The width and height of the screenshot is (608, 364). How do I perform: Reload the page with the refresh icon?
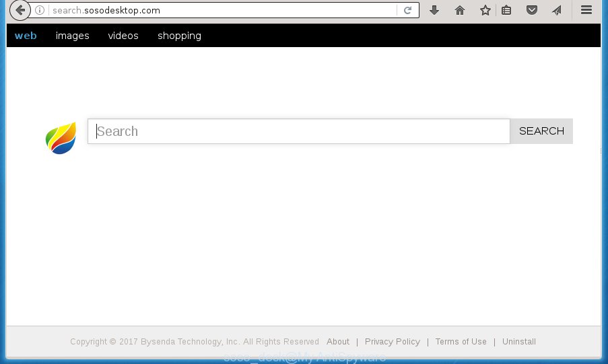click(x=407, y=10)
